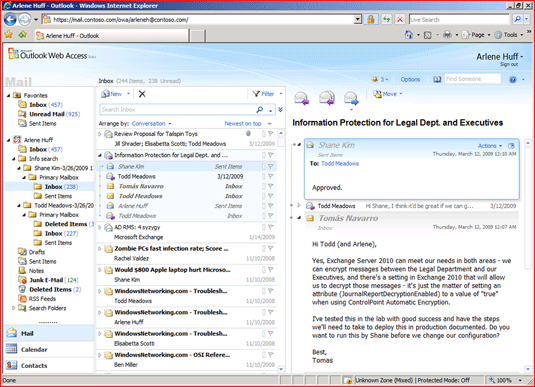Switch to the Contacts module

click(x=49, y=366)
